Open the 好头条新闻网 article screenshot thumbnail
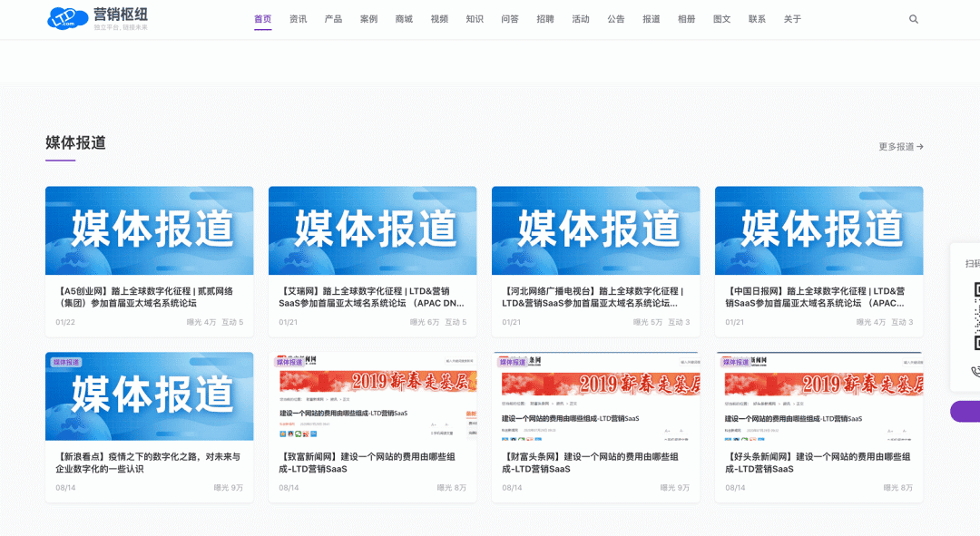Viewport: 980px width, 536px height. 818,396
